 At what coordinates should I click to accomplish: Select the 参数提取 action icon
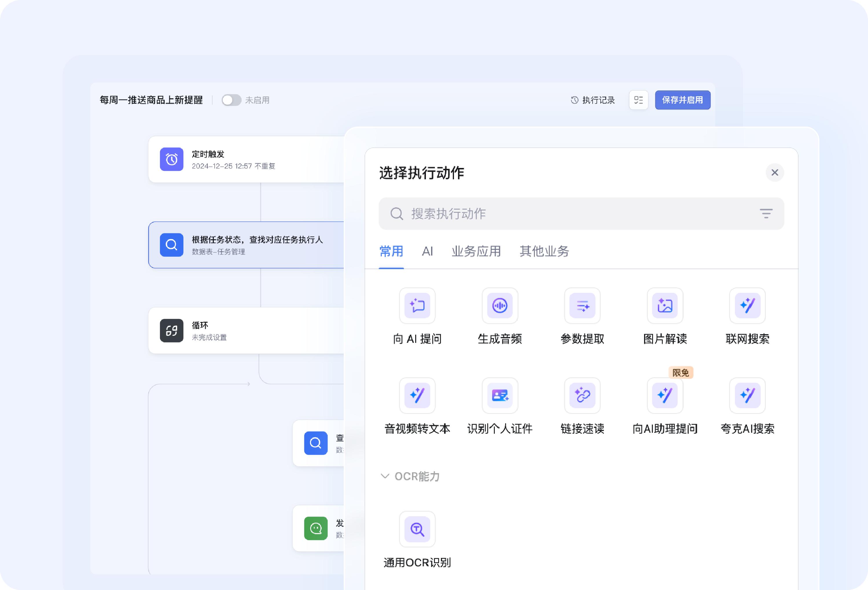582,306
